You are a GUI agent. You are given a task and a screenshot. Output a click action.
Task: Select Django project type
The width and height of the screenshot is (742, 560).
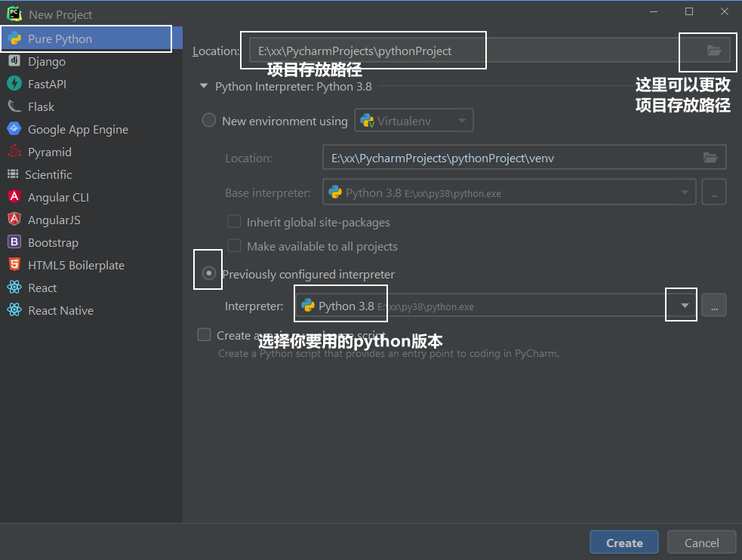(x=91, y=61)
